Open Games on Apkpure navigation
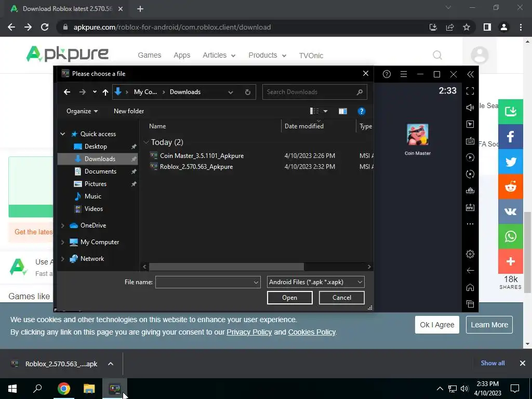532x399 pixels. point(149,55)
